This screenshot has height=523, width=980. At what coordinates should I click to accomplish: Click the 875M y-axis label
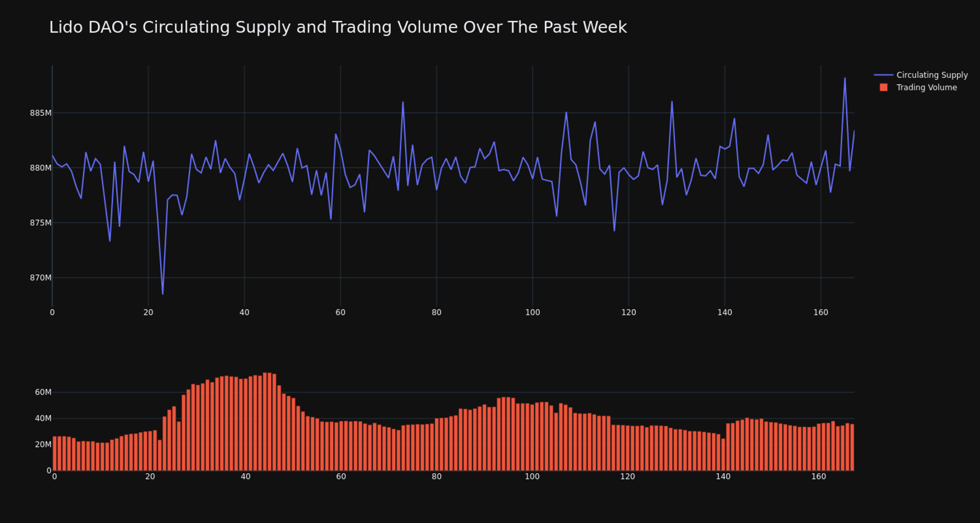pos(40,223)
